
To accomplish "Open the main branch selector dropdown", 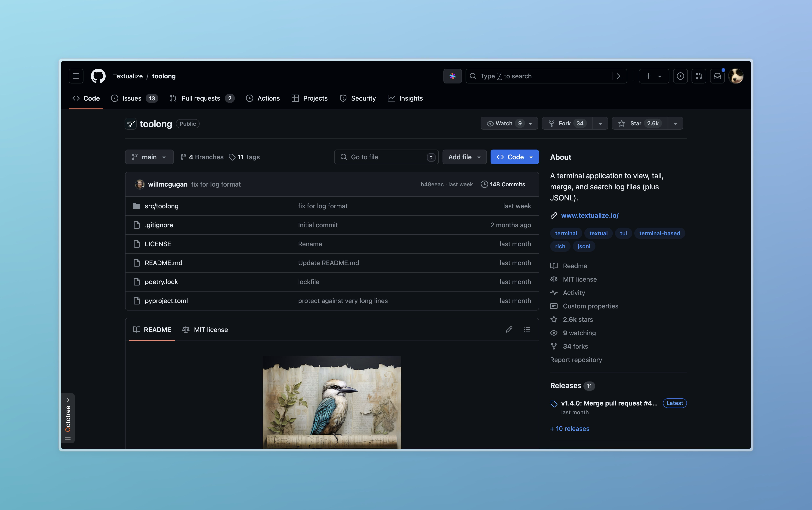I will pos(149,157).
